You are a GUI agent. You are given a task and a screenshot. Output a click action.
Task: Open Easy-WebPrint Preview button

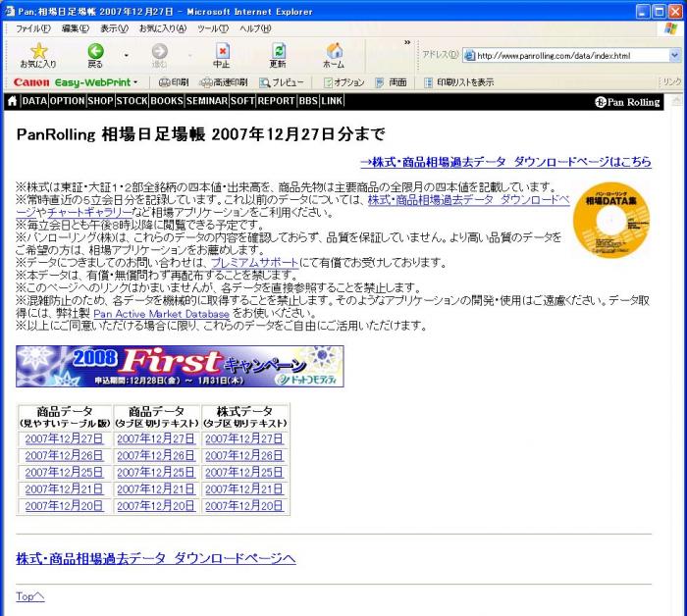[287, 82]
